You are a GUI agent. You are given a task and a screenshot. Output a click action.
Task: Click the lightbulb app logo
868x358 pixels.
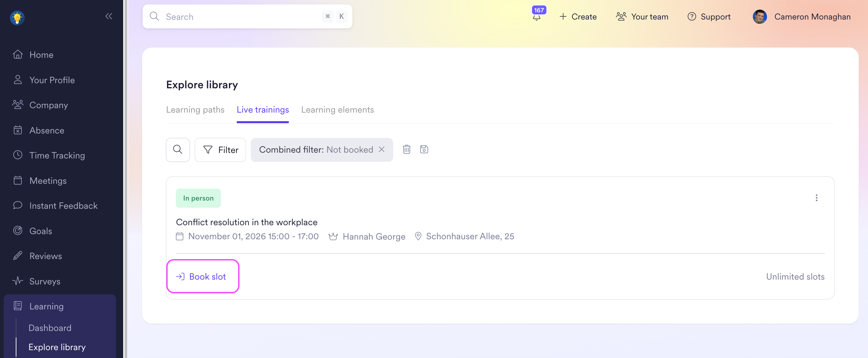[17, 18]
